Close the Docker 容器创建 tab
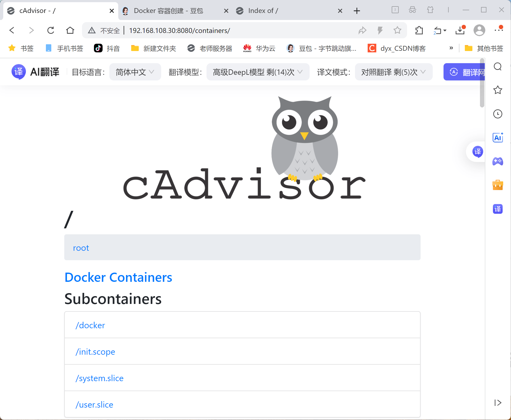The image size is (511, 420). coord(226,11)
